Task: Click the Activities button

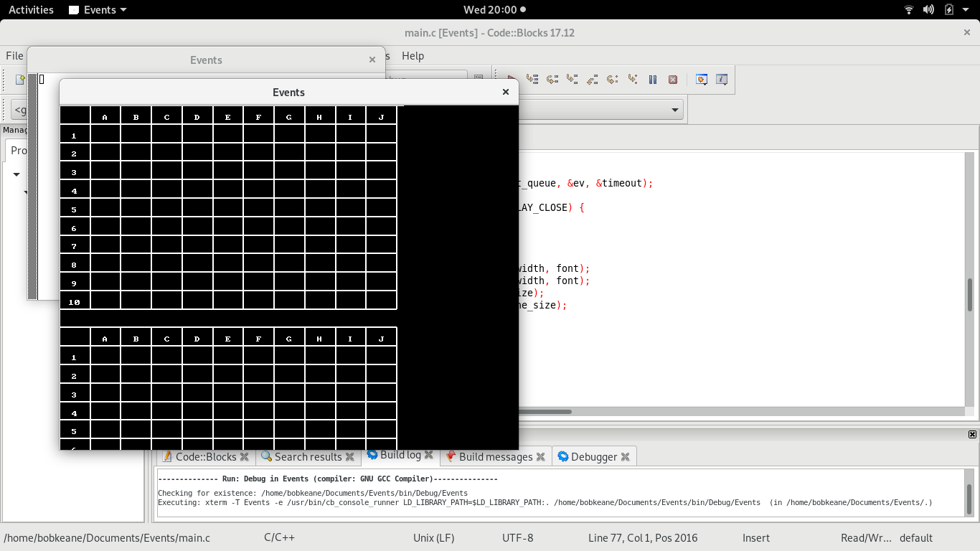Action: [31, 10]
